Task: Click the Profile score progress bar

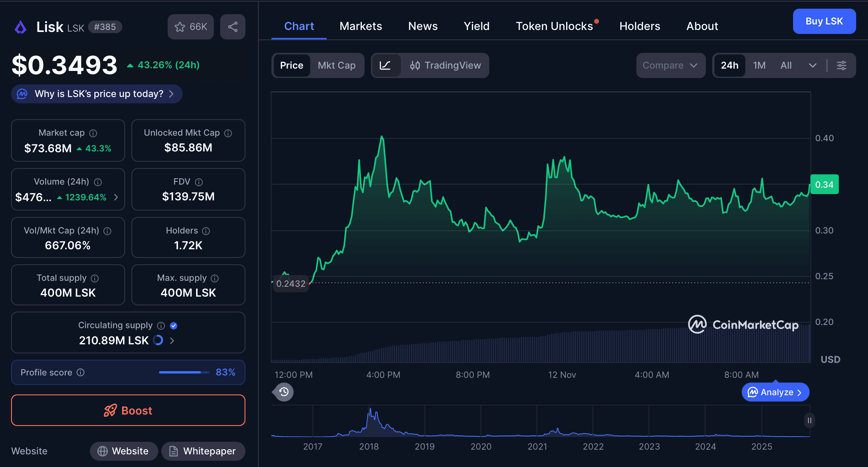Action: click(183, 372)
